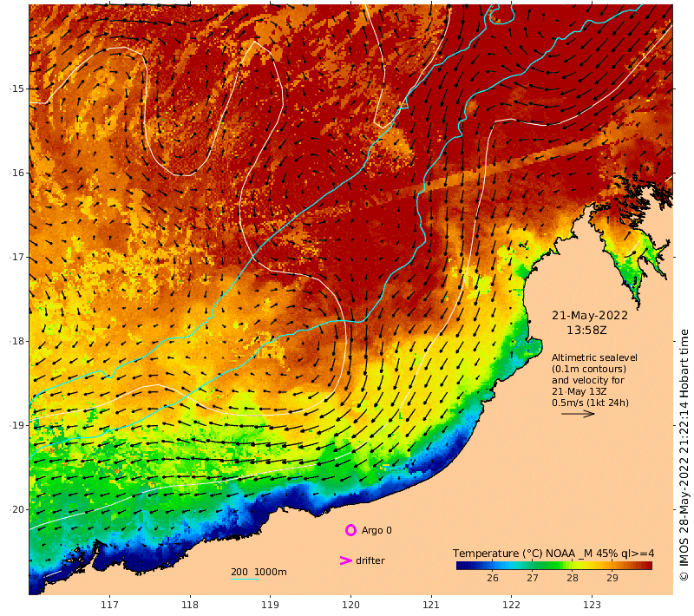Click the temperature color bar legend
The height and width of the screenshot is (616, 694).
tap(554, 566)
